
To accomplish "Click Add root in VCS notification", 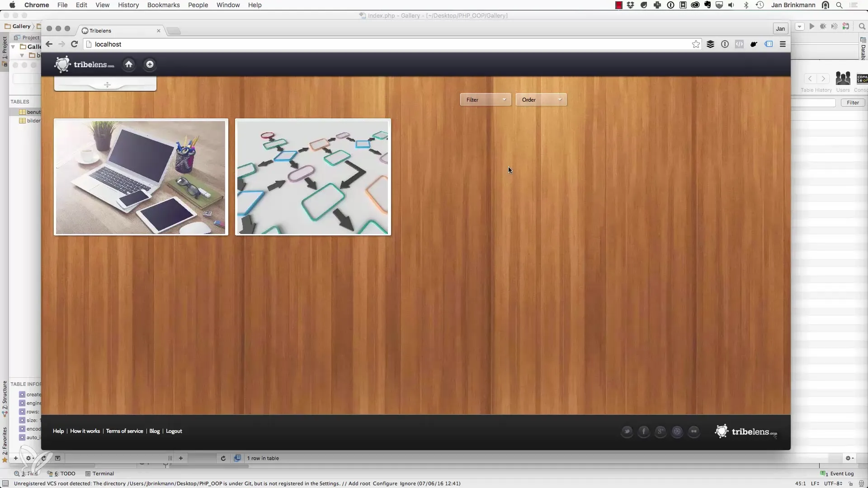I will point(359,483).
